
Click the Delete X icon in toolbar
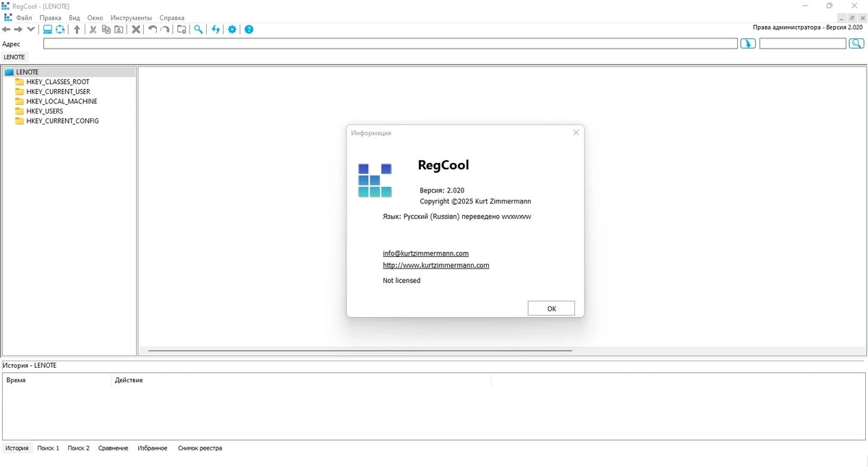(135, 30)
